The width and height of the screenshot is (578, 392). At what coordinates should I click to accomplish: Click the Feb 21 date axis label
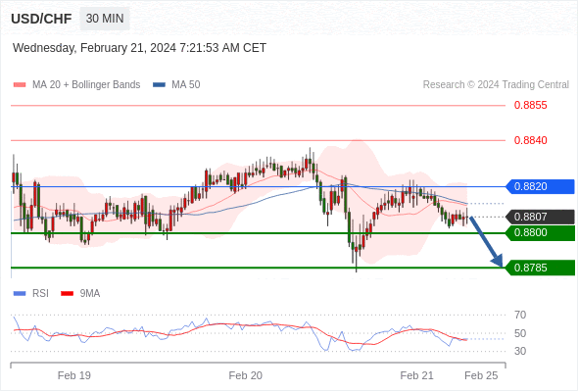(417, 375)
